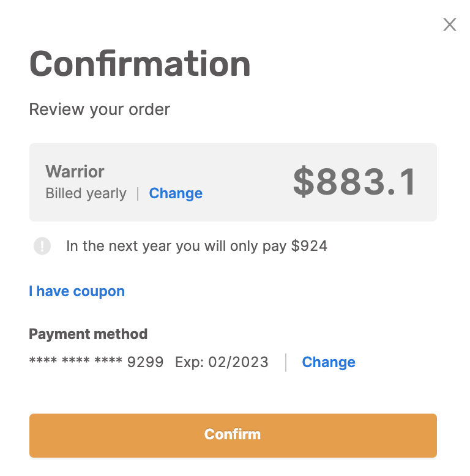Click the exclamation info icon
Image resolution: width=470 pixels, height=476 pixels.
(x=42, y=246)
